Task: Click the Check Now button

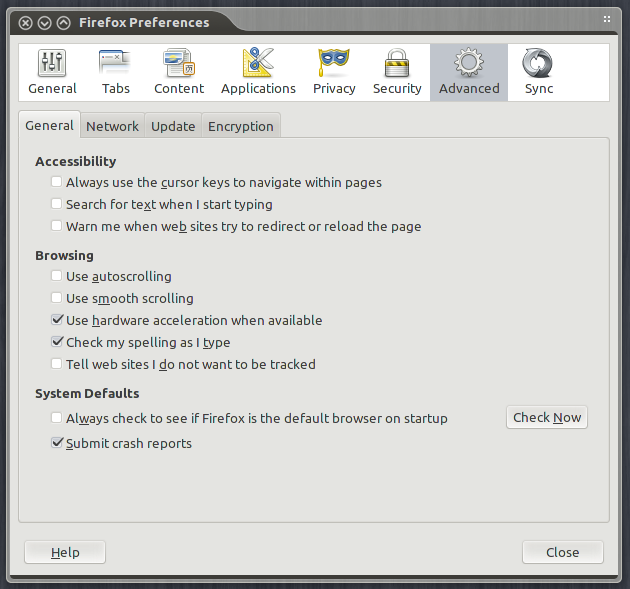Action: pos(547,417)
